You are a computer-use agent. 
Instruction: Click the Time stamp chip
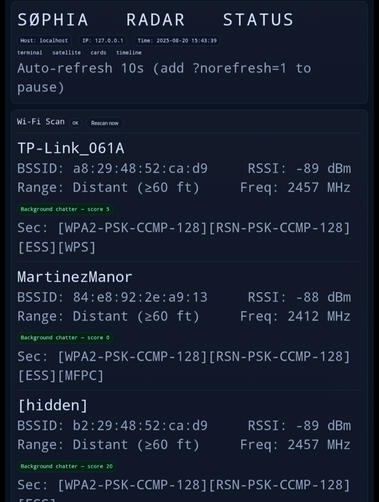(x=177, y=41)
